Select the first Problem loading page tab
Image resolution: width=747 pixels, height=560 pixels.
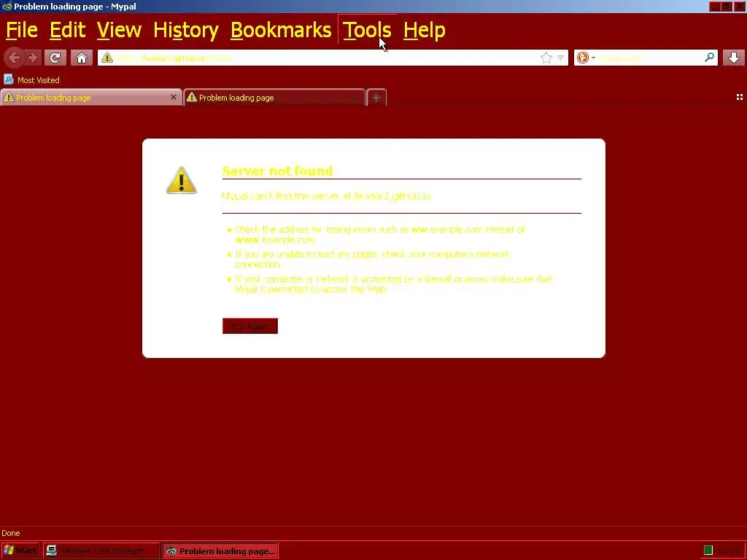pyautogui.click(x=91, y=98)
